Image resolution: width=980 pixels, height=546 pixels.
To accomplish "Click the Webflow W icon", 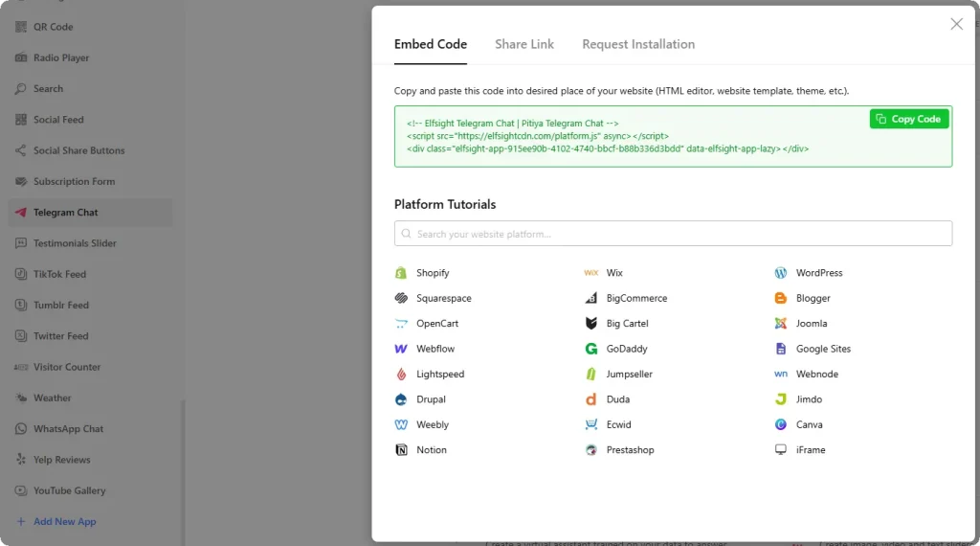I will 401,349.
